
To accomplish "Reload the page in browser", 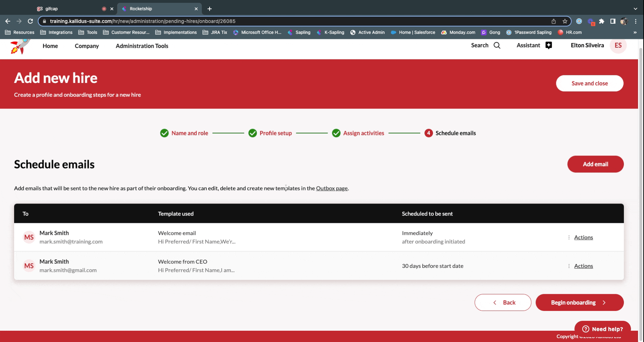I will (x=30, y=21).
